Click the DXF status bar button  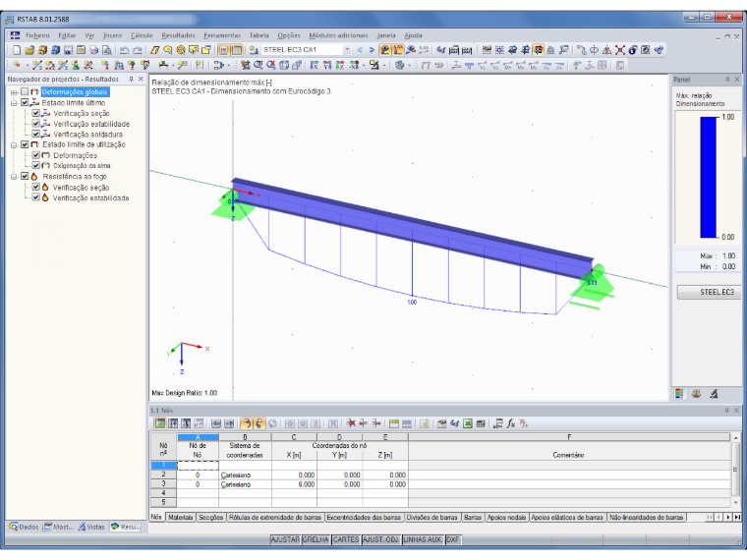[453, 539]
